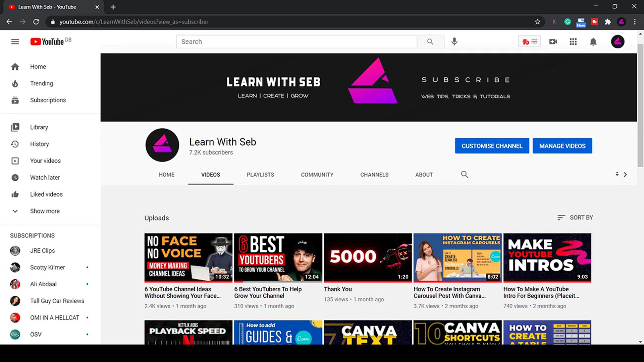Open the hamburger guide menu
This screenshot has height=362, width=644.
pos(15,42)
